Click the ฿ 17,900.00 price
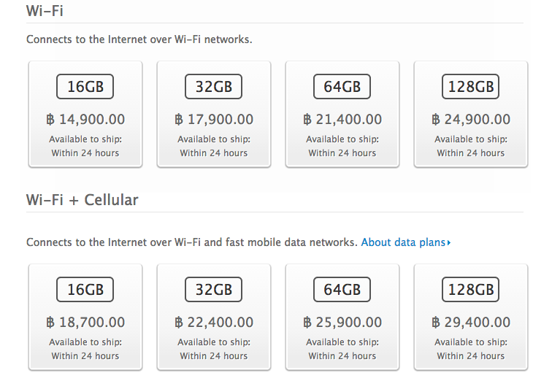552x392 pixels. tap(214, 120)
